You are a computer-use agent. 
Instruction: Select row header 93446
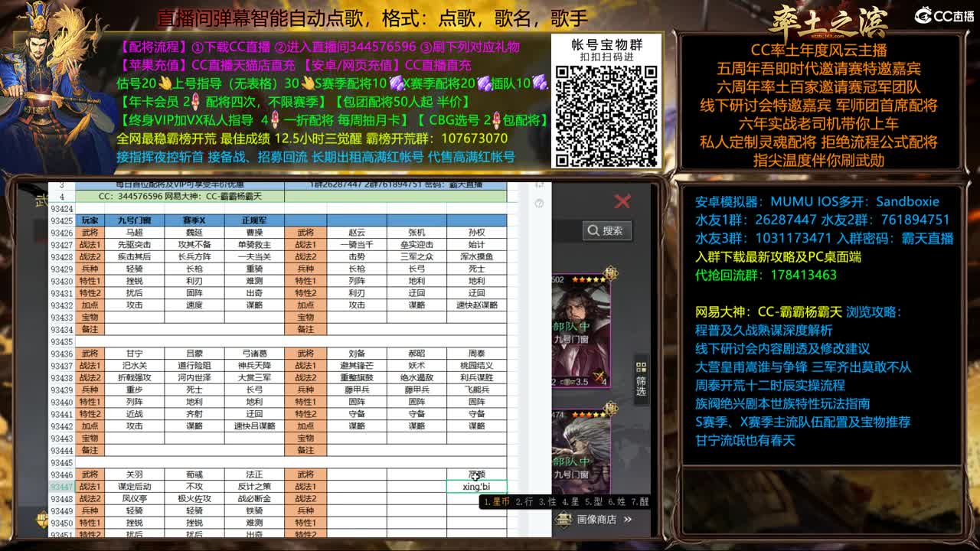pos(61,474)
